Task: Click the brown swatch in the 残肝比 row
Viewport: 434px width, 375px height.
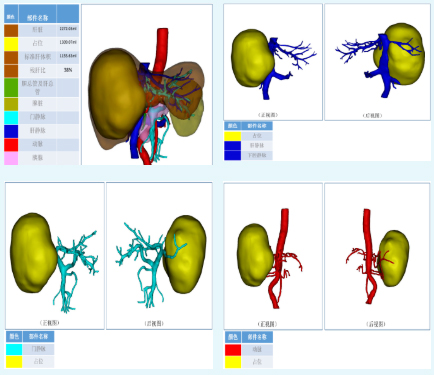Action: click(11, 71)
